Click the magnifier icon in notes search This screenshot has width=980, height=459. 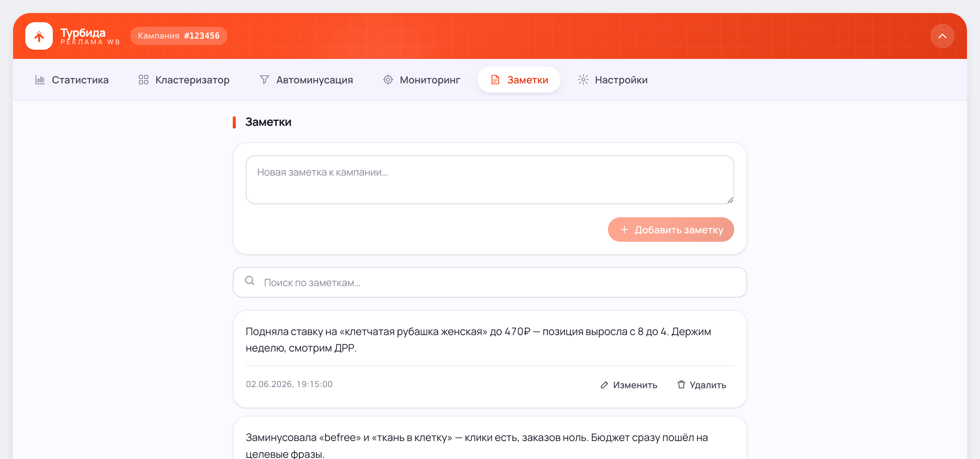[x=250, y=281]
